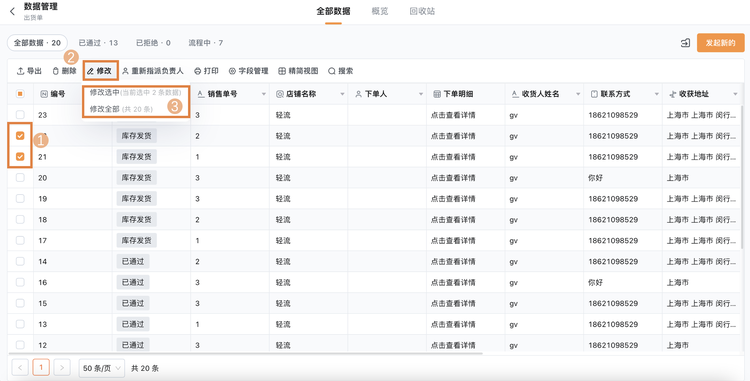Click 重新指派负责人 reassign owner
Screen dimensions: 750x381
pyautogui.click(x=153, y=71)
